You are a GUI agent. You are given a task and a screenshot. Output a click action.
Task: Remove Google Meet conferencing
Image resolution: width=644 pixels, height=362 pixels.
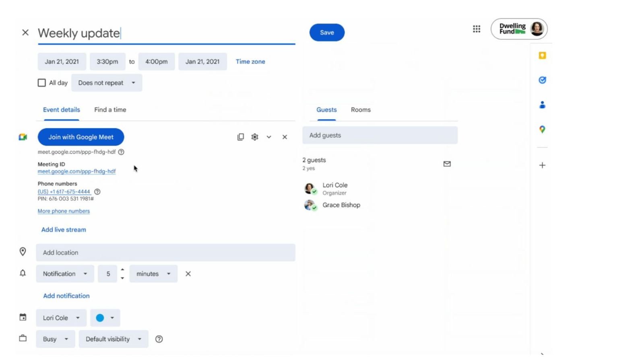click(285, 137)
